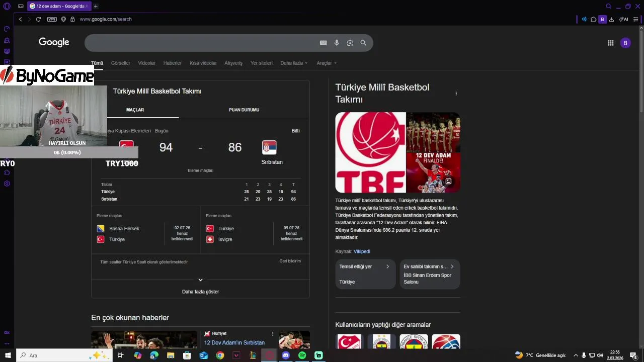The height and width of the screenshot is (362, 644).
Task: Open Windows Start menu
Action: [8, 355]
